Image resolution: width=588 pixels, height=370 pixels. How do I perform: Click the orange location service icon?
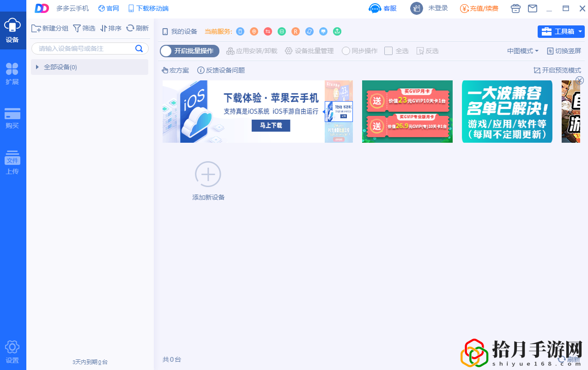(x=254, y=31)
